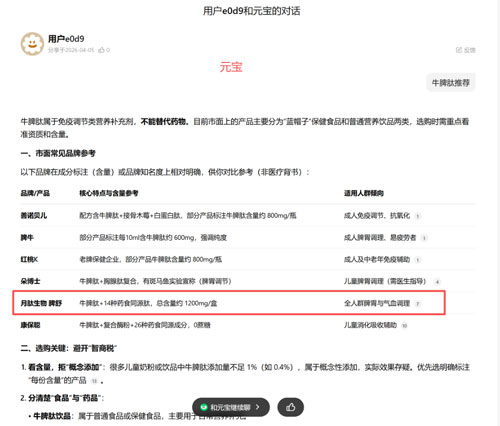Click 反馈 text link at top right
500x426 pixels.
coord(470,50)
